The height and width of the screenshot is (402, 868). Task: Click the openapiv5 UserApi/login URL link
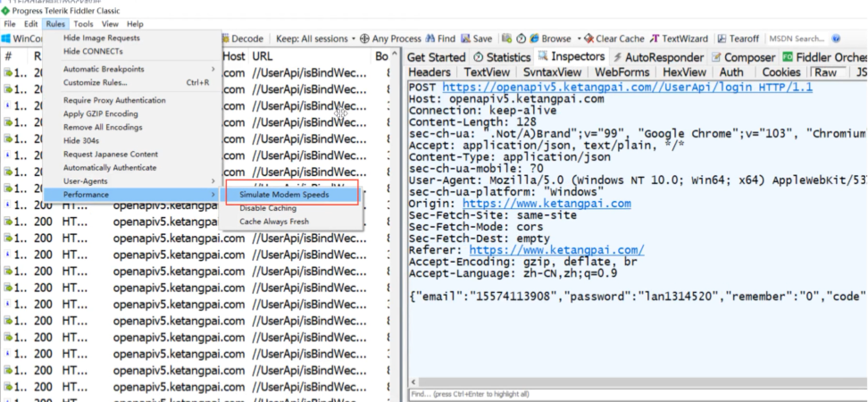tap(627, 87)
